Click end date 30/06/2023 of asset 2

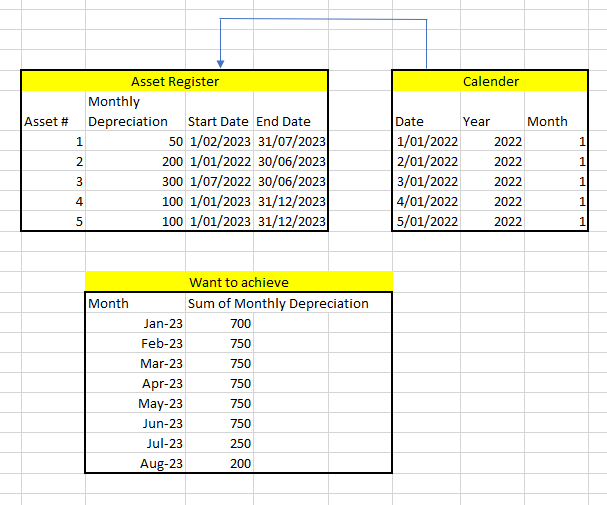(x=291, y=161)
